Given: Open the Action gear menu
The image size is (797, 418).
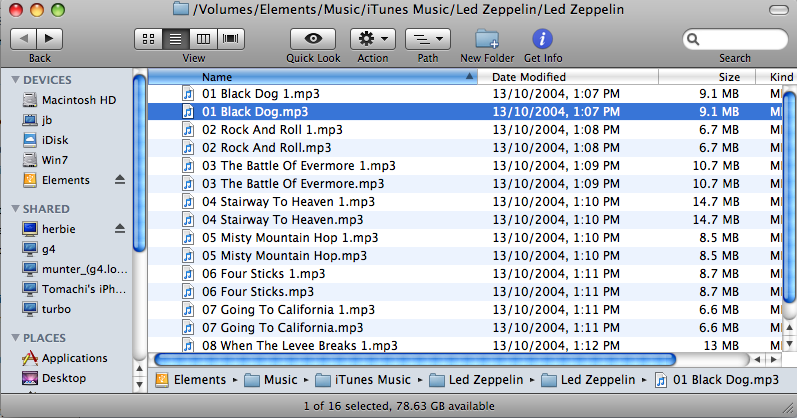Looking at the screenshot, I should click(x=373, y=39).
